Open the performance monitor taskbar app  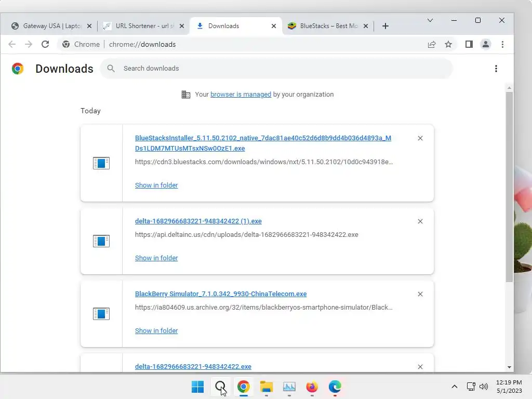pyautogui.click(x=289, y=387)
